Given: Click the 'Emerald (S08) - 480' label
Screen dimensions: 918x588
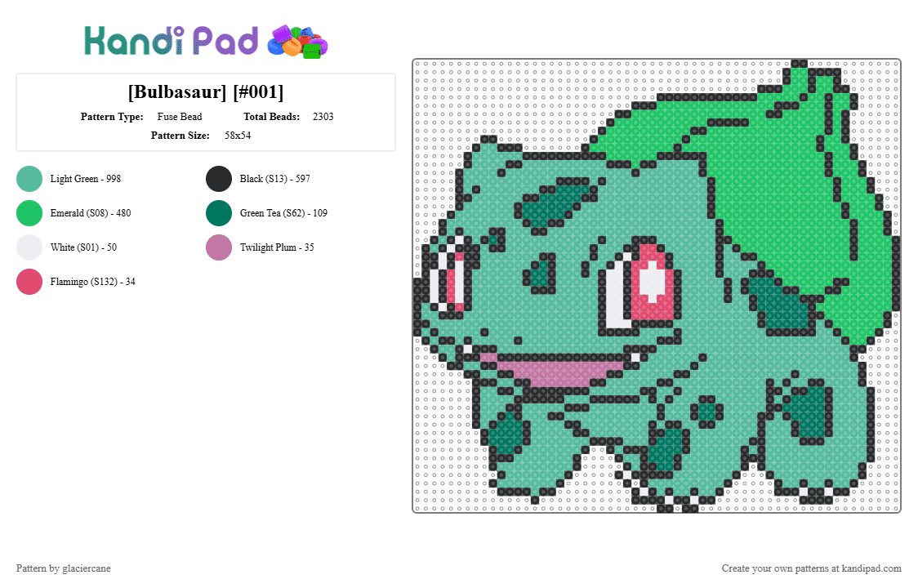Looking at the screenshot, I should click(91, 213).
